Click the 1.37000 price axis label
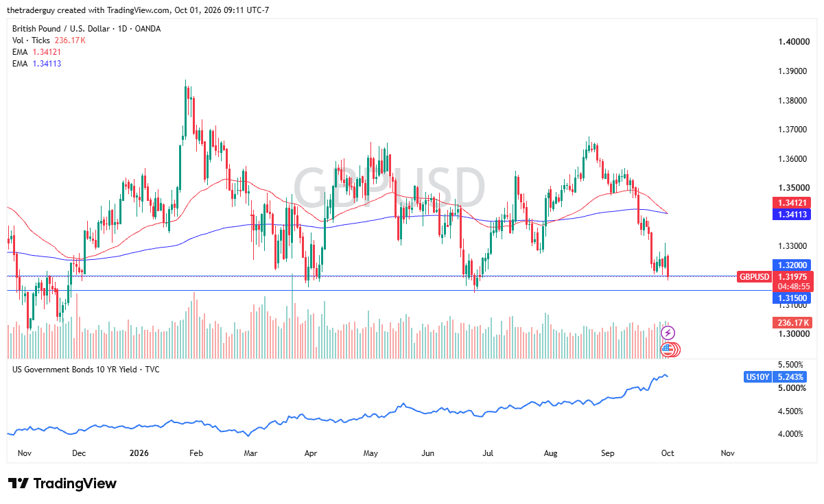This screenshot has height=504, width=824. pos(792,130)
